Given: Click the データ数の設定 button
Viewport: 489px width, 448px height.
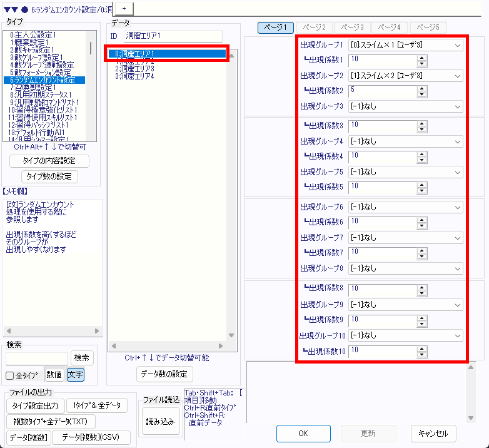Looking at the screenshot, I should [x=164, y=374].
